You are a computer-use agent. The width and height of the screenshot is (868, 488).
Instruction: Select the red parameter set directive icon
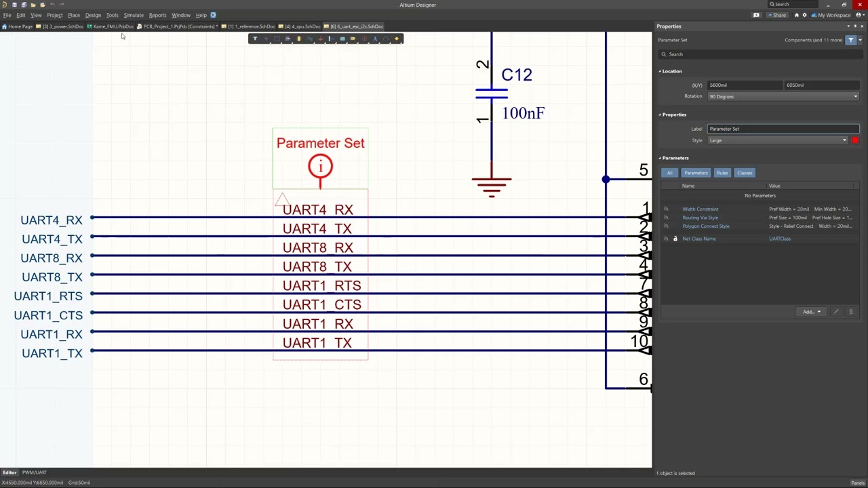(x=364, y=39)
